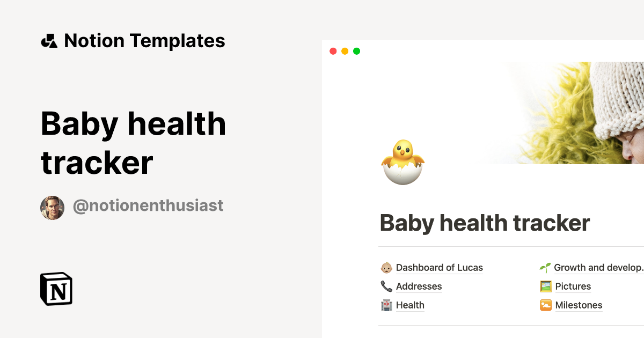This screenshot has width=644, height=338.
Task: Click the framed picture icon beside Pictures
Action: 545,286
